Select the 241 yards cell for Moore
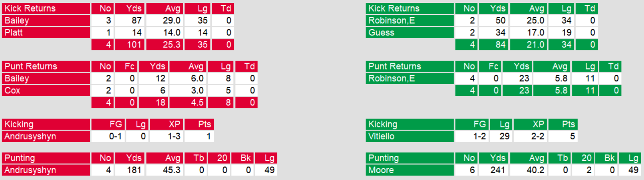Image resolution: width=644 pixels, height=180 pixels. [497, 170]
